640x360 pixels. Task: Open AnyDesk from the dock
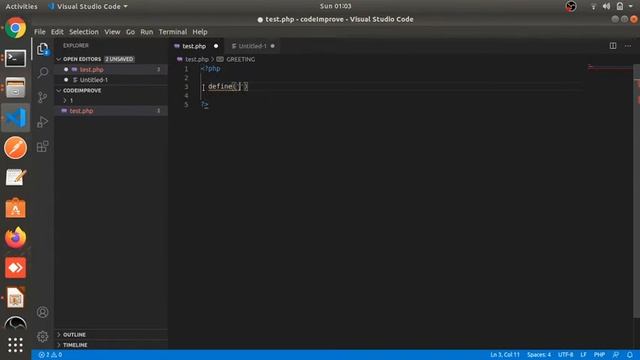coord(16,268)
